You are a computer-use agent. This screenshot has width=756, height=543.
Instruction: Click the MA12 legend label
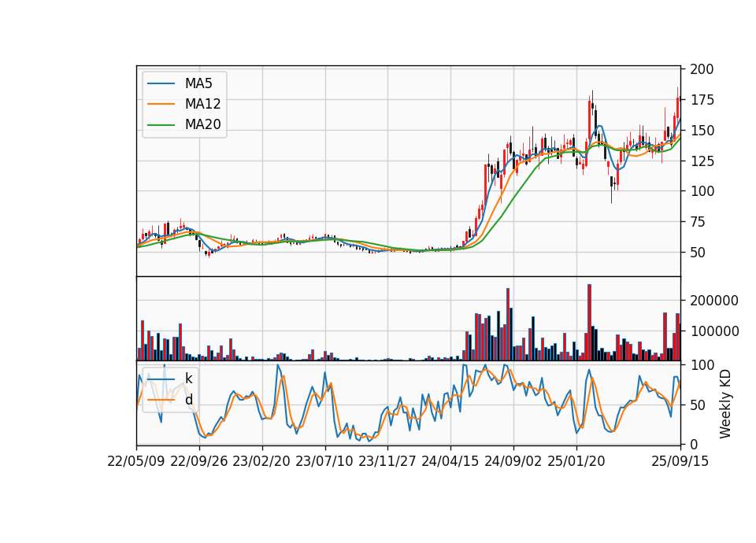(x=202, y=104)
